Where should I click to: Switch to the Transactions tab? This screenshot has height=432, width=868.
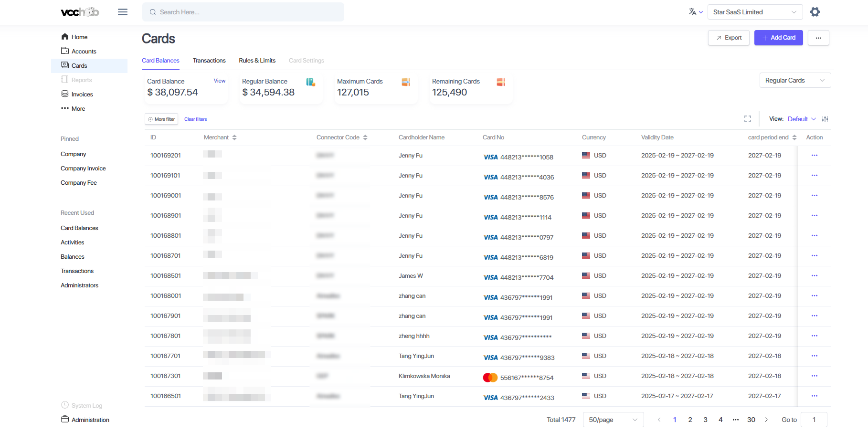tap(209, 61)
